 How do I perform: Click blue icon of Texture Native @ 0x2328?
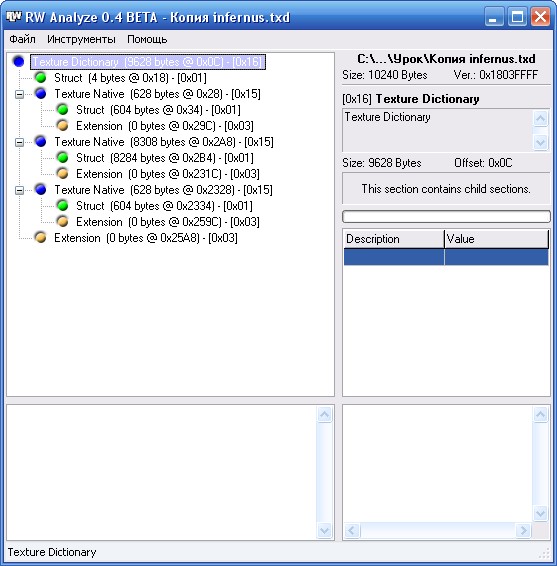click(x=41, y=190)
